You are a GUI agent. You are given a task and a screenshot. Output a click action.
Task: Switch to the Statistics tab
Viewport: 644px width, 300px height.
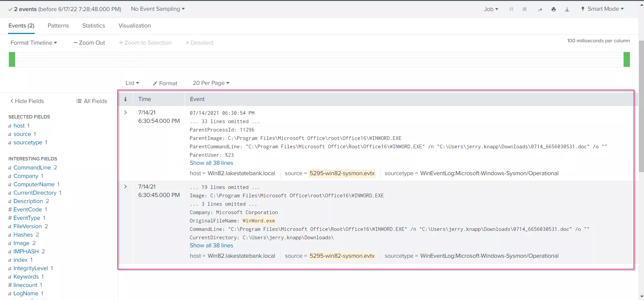[x=93, y=26]
